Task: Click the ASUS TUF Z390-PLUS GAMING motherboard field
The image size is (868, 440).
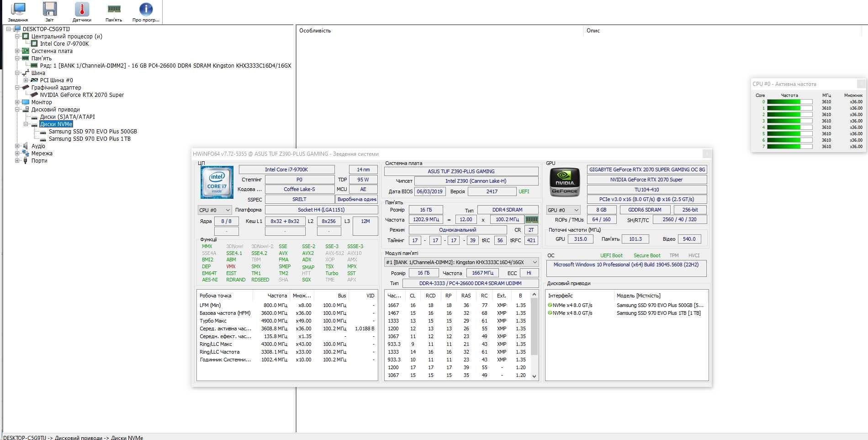Action: click(x=461, y=171)
